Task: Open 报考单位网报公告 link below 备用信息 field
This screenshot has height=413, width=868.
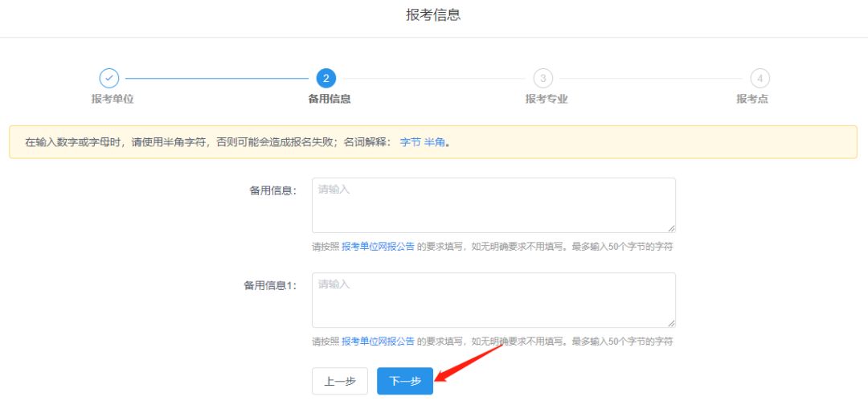Action: [x=378, y=247]
